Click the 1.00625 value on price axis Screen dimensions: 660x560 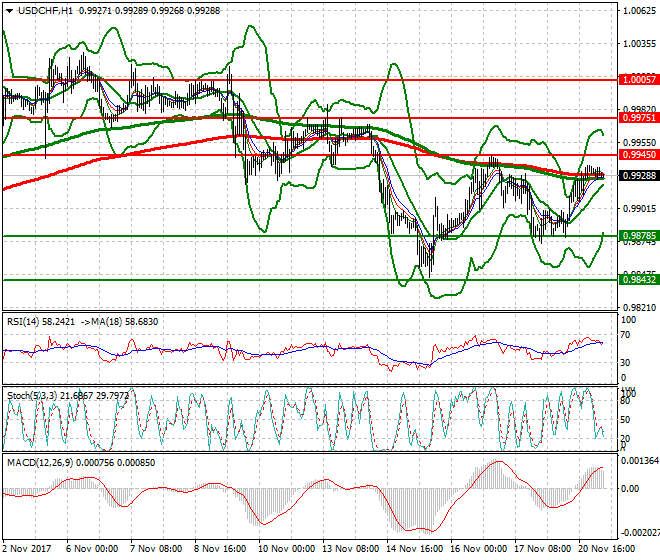point(638,11)
